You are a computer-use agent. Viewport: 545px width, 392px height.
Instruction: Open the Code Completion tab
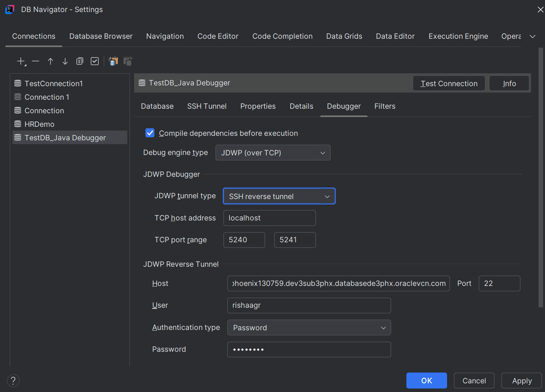tap(282, 36)
